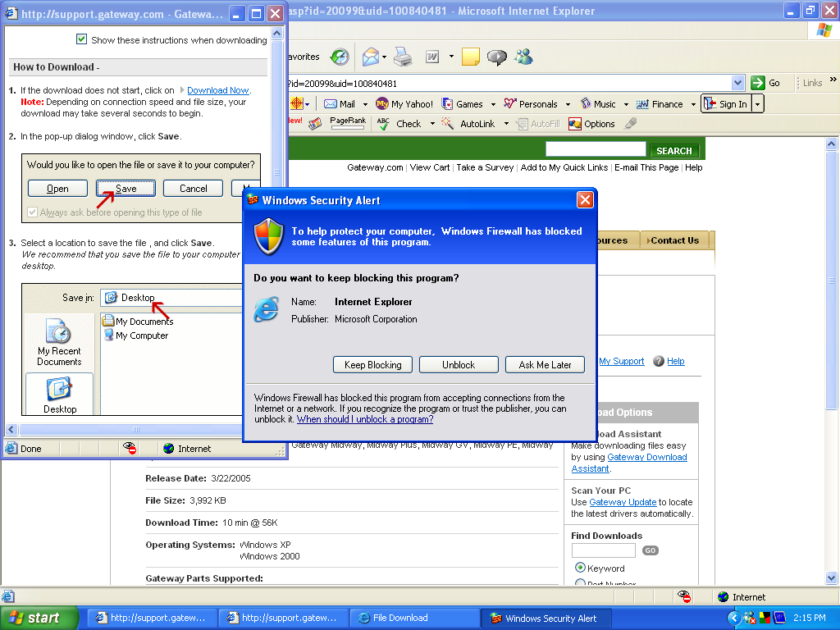Screen dimensions: 840x630
Task: Click the History toolbar icon in Internet Explorer
Action: [340, 57]
